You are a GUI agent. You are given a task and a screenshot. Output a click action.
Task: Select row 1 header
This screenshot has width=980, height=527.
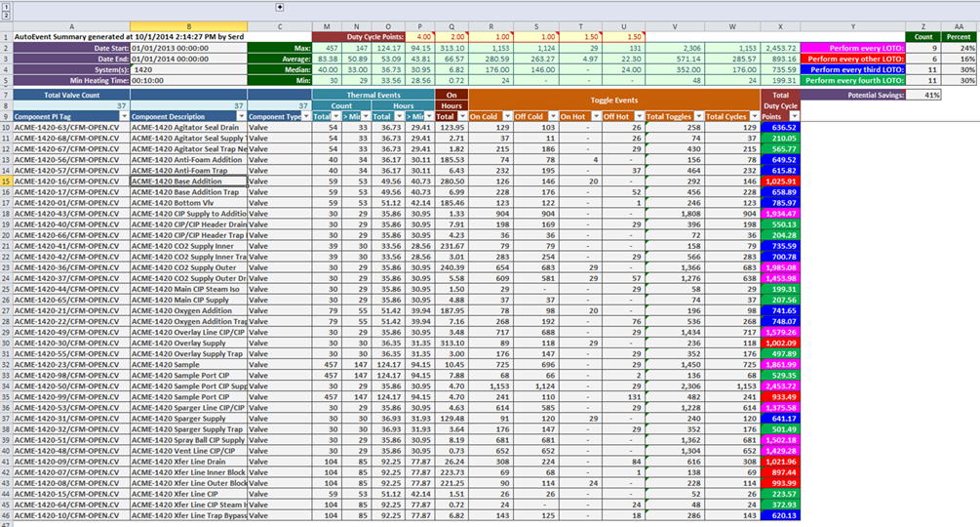click(x=6, y=37)
